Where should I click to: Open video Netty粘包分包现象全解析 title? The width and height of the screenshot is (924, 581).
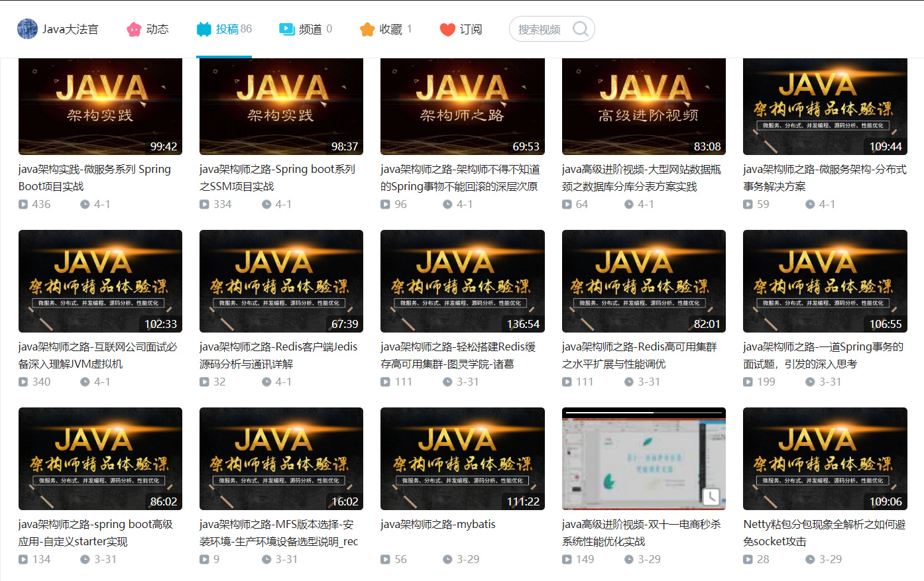(825, 533)
